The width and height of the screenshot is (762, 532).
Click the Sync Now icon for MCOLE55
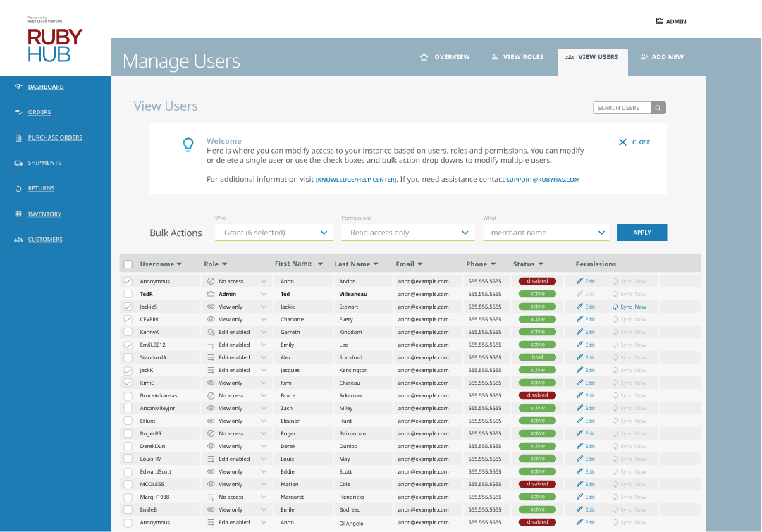615,484
